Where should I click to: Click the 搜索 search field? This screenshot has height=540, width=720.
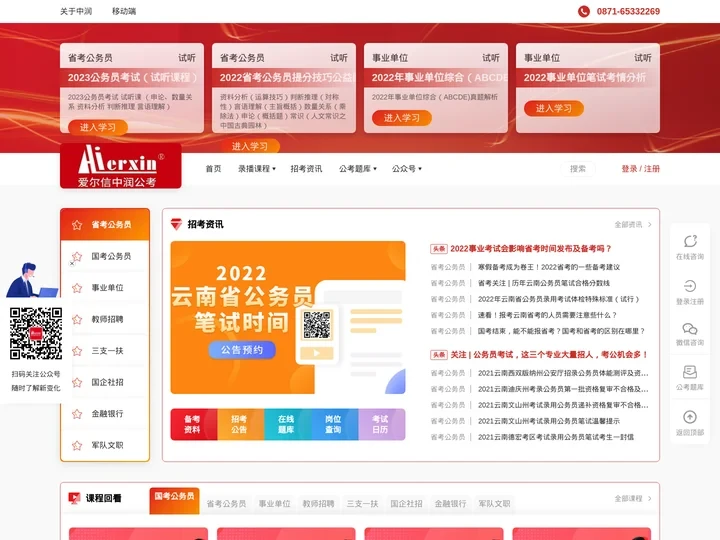click(x=578, y=169)
